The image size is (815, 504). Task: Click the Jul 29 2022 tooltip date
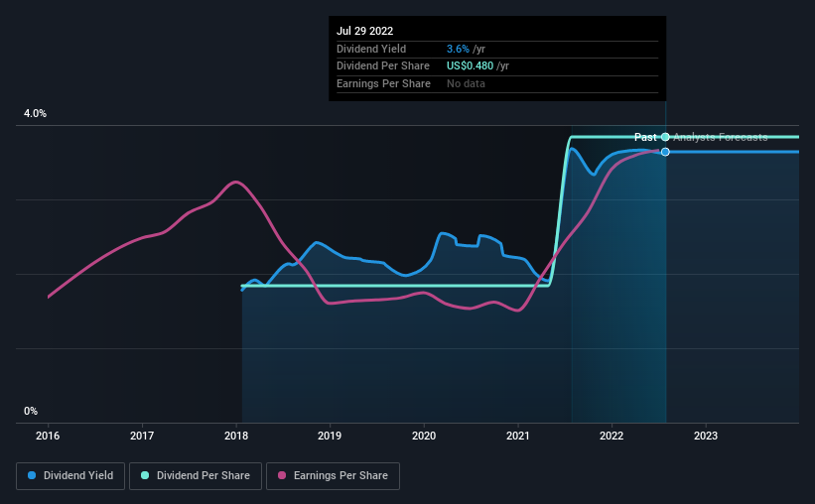click(365, 31)
